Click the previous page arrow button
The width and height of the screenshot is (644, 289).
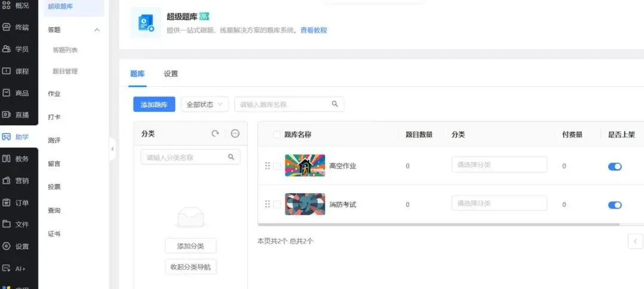coord(635,241)
